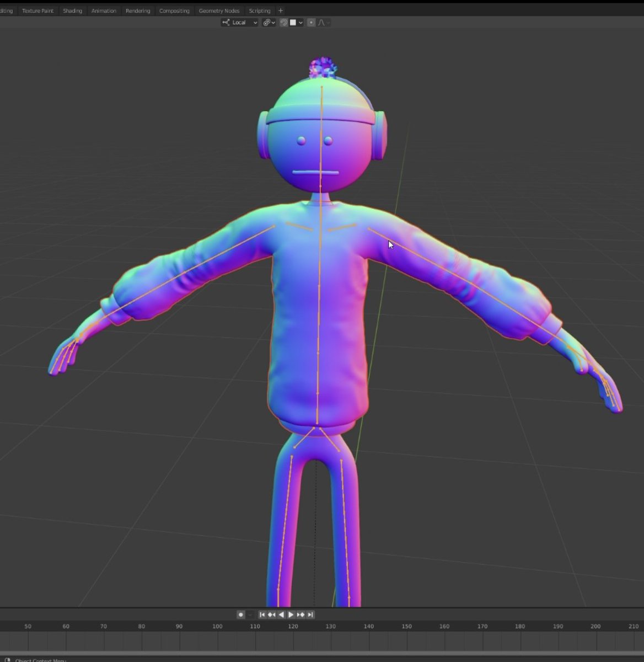The height and width of the screenshot is (662, 644).
Task: Click the beanie pom-pom on the hat
Action: click(323, 67)
